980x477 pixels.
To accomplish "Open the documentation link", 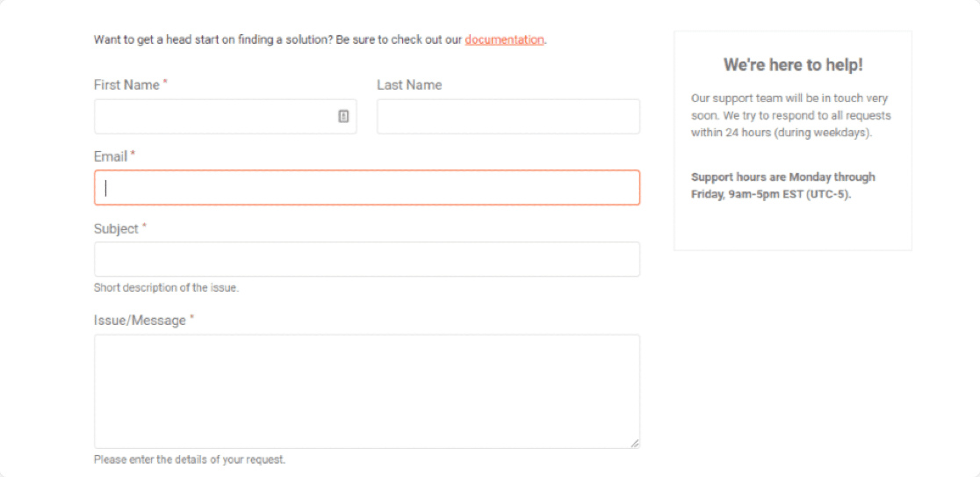I will [504, 40].
